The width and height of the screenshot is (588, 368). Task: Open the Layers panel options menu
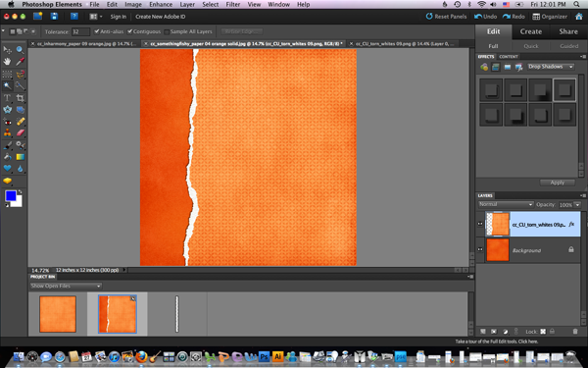click(583, 195)
